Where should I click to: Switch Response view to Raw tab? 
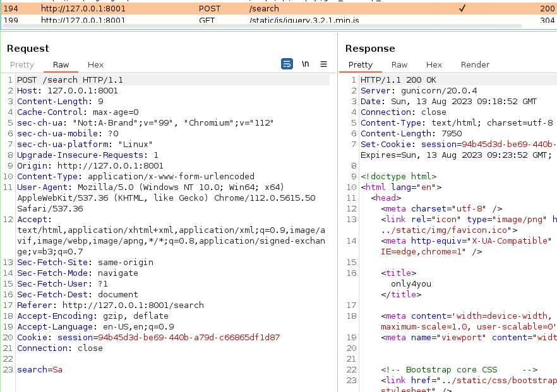point(399,65)
